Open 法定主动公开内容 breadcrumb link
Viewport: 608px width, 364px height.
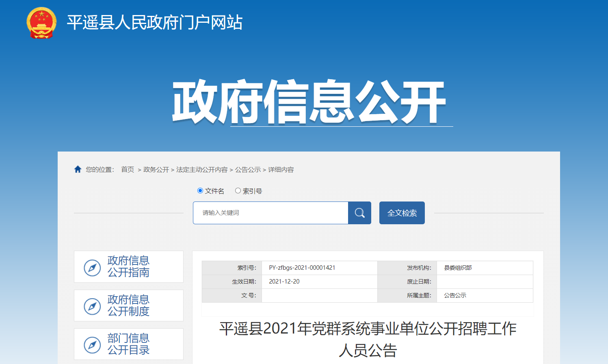click(x=202, y=169)
